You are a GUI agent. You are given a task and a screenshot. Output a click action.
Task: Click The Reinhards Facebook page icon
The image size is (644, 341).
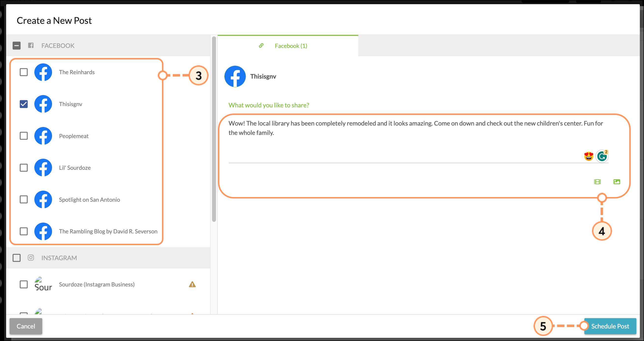43,72
